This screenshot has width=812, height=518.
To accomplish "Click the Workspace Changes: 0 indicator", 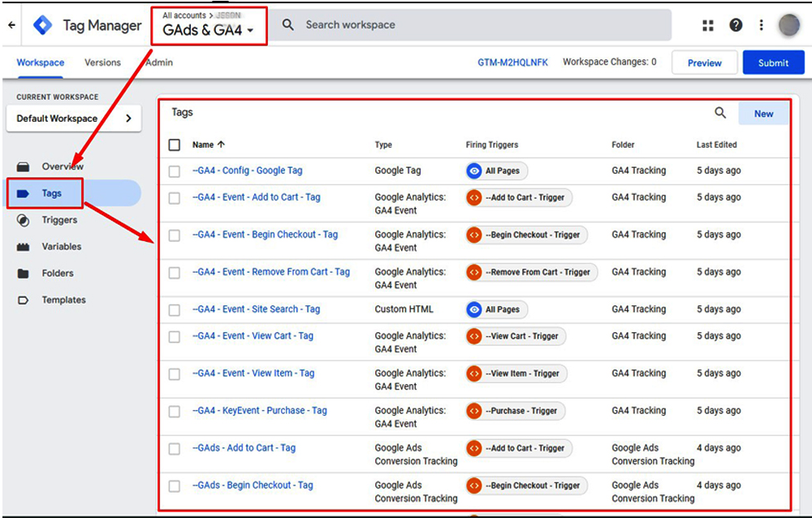I will [610, 63].
